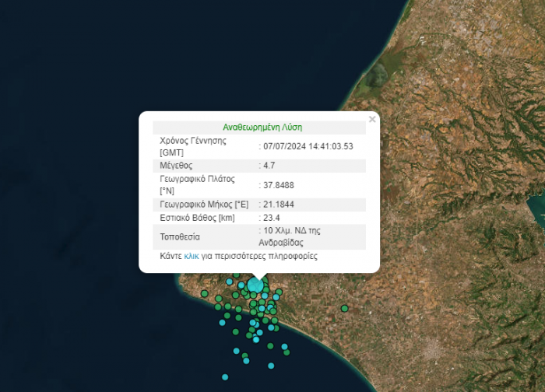This screenshot has height=392, width=545.
Task: Select the large cyan epicenter marker
Action: tap(255, 285)
